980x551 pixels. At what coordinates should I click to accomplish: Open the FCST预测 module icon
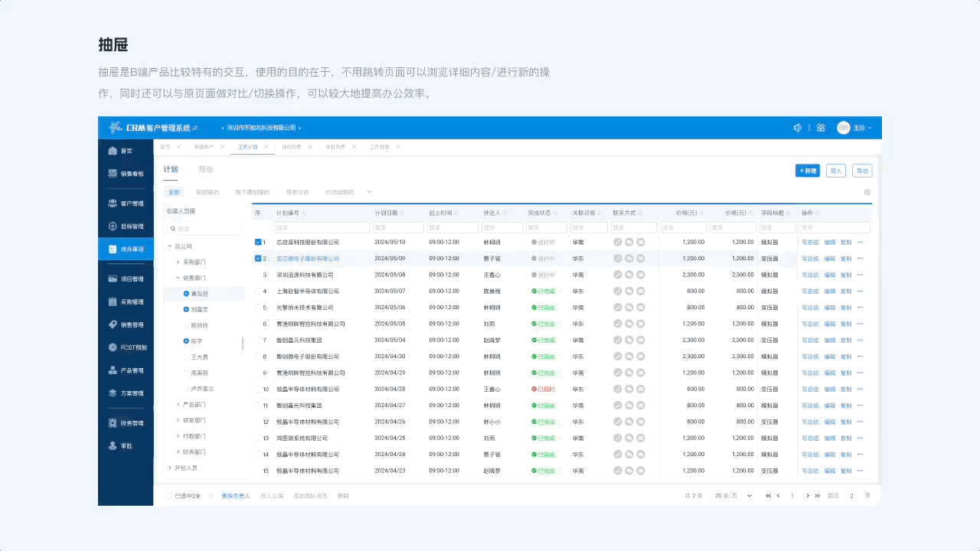(x=112, y=347)
